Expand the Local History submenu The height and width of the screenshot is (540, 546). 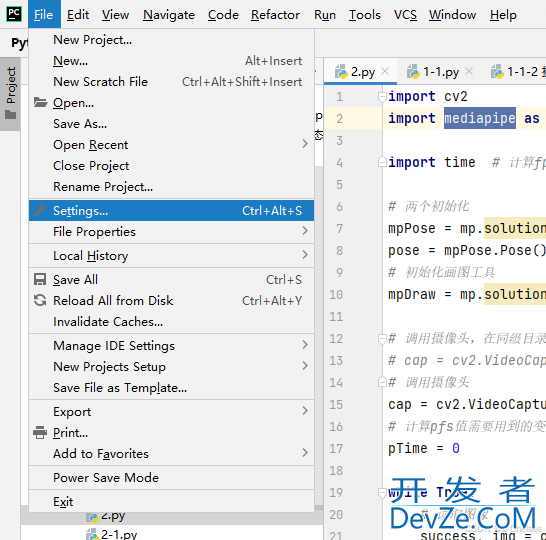pyautogui.click(x=171, y=255)
